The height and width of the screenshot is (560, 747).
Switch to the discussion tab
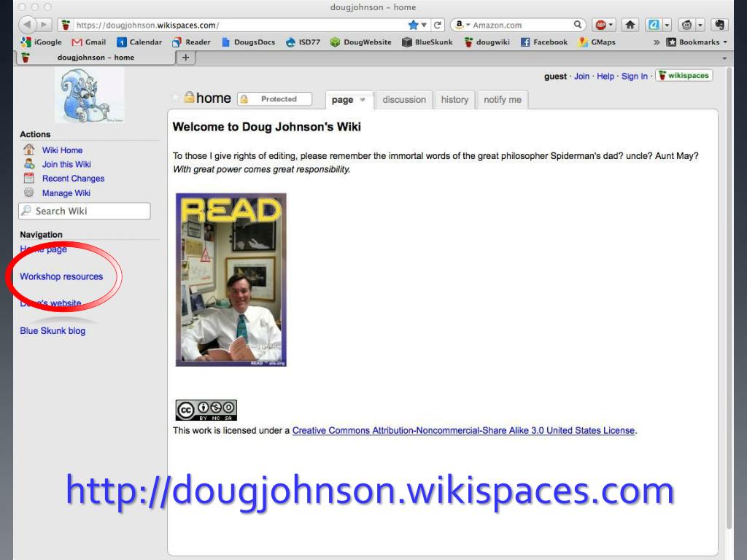404,99
